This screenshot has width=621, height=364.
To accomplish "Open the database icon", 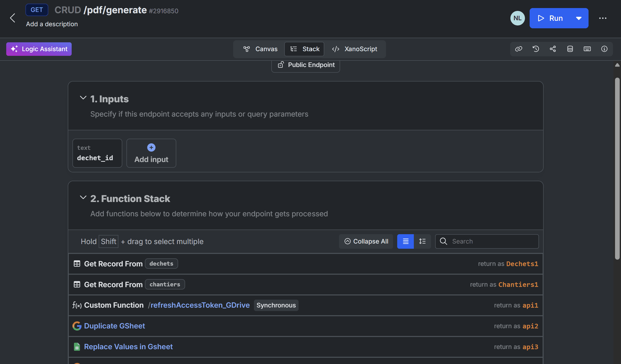I will (570, 49).
